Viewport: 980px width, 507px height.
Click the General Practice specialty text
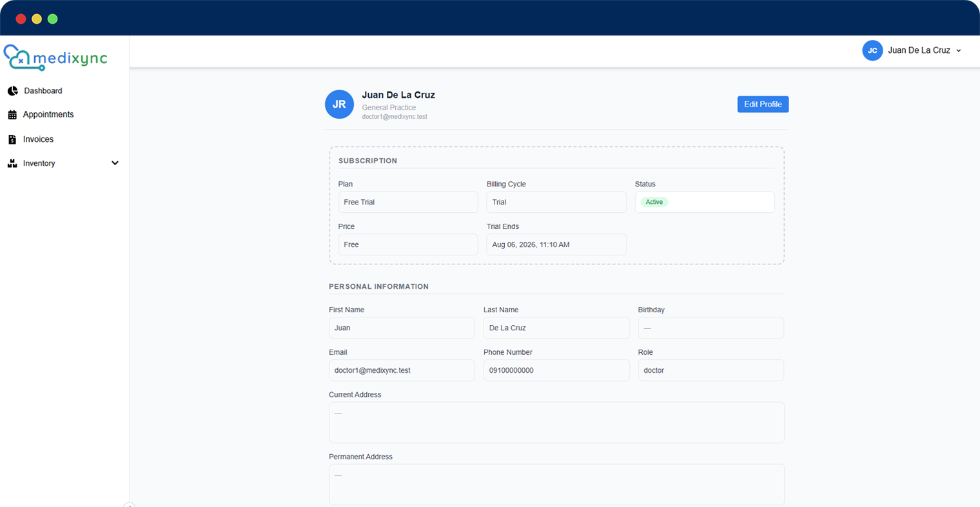coord(389,108)
